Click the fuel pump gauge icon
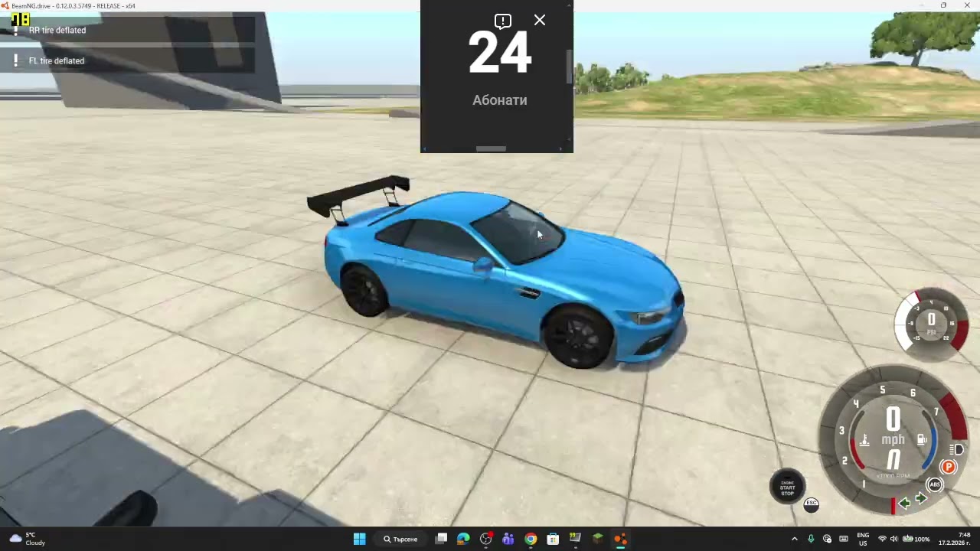The width and height of the screenshot is (980, 551). [x=923, y=440]
